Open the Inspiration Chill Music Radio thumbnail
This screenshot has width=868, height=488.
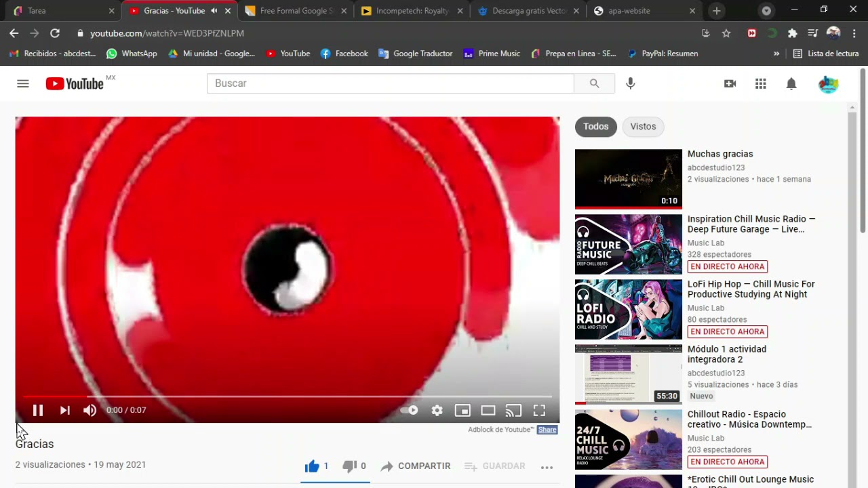629,245
